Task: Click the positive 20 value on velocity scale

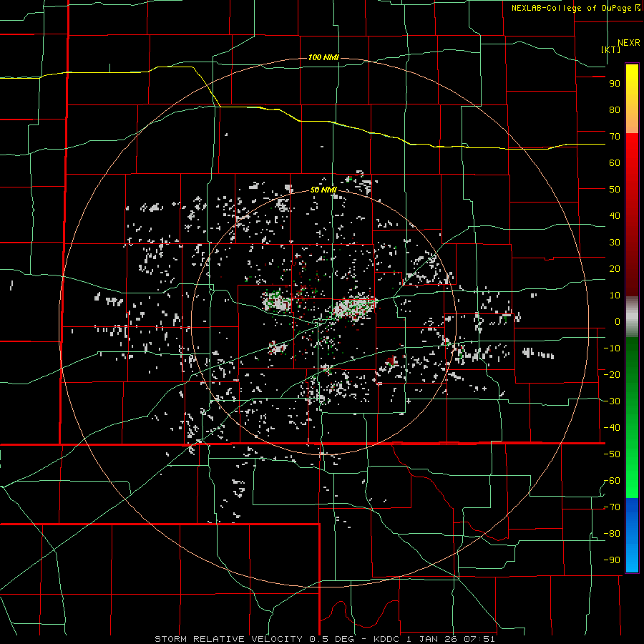Action: (x=615, y=269)
